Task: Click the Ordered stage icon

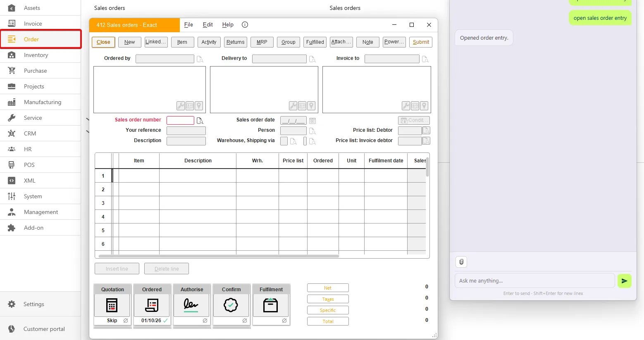Action: [152, 305]
